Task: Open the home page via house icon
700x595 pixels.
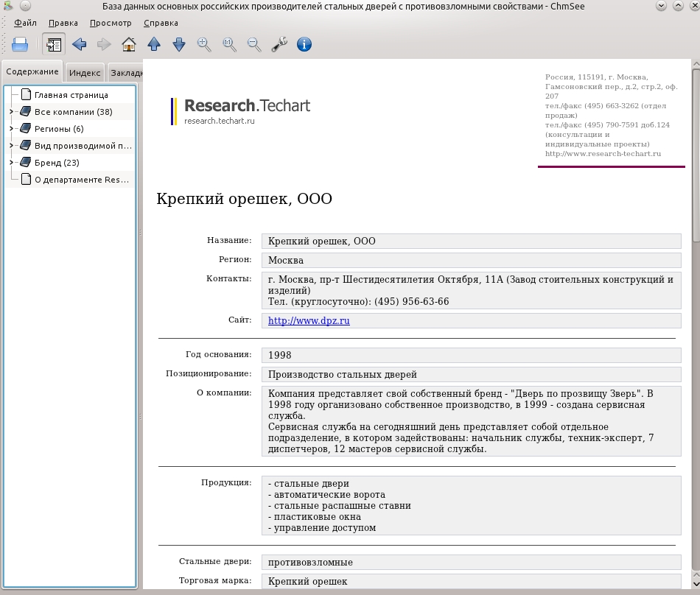Action: coord(129,45)
